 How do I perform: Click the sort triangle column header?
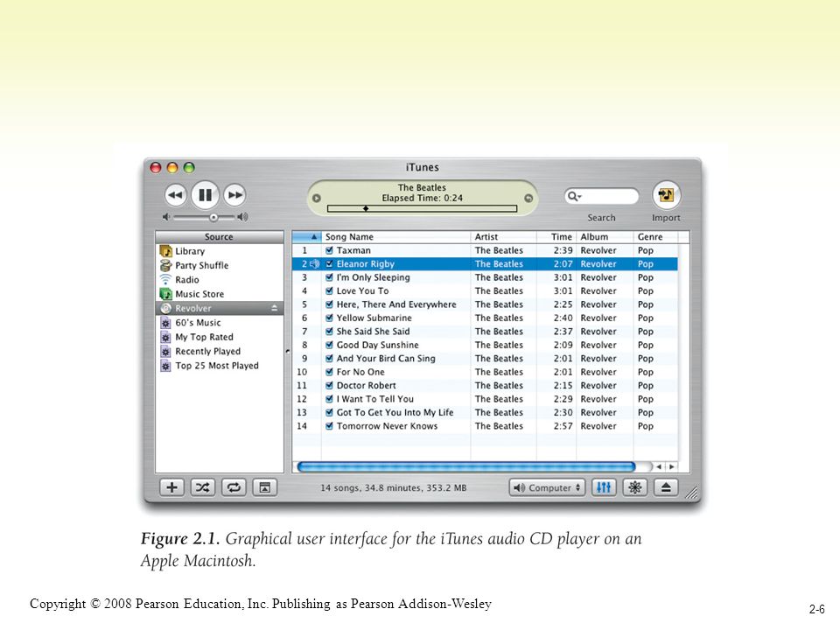point(307,237)
